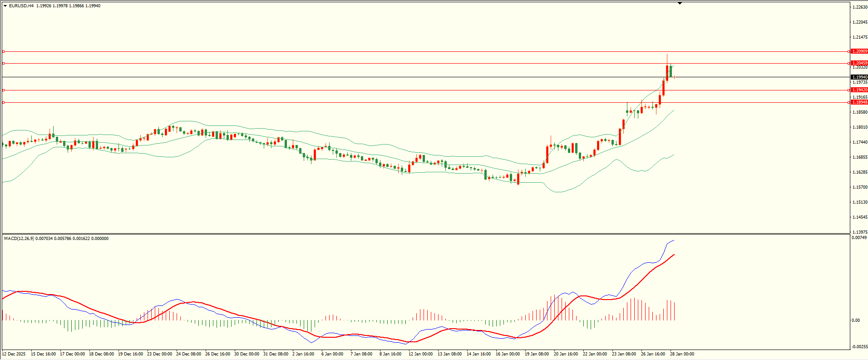The width and height of the screenshot is (868, 360).
Task: Click the chart shift triangle marker at top
Action: point(680,3)
